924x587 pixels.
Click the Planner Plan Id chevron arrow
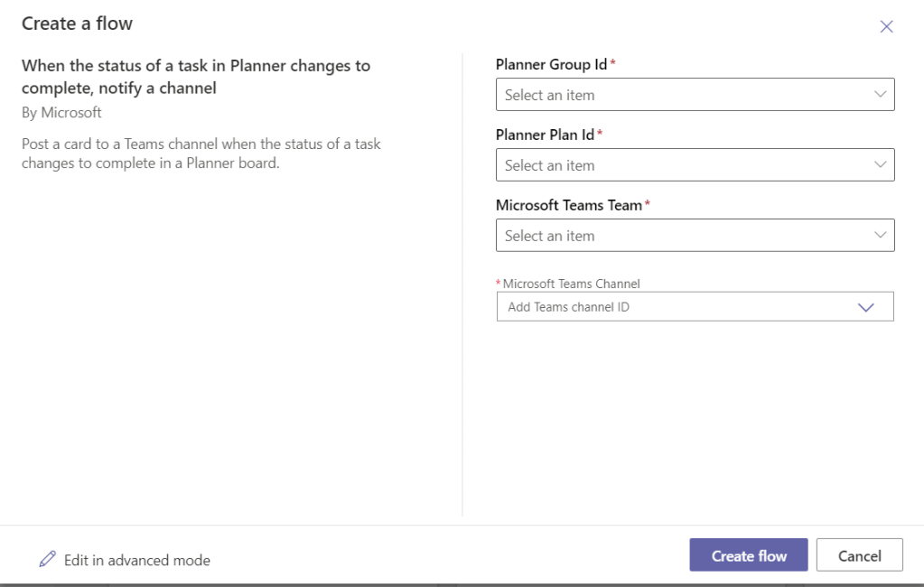[881, 165]
